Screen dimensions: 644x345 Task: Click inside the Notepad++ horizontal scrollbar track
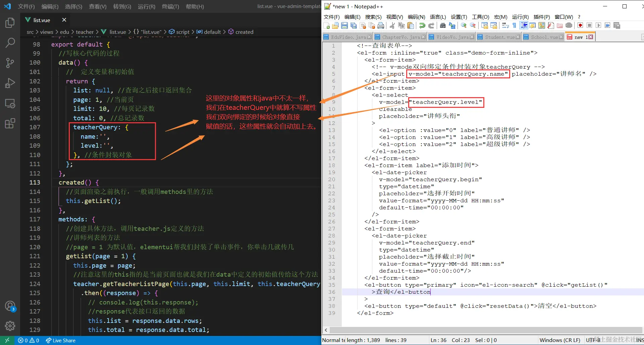[x=485, y=330]
